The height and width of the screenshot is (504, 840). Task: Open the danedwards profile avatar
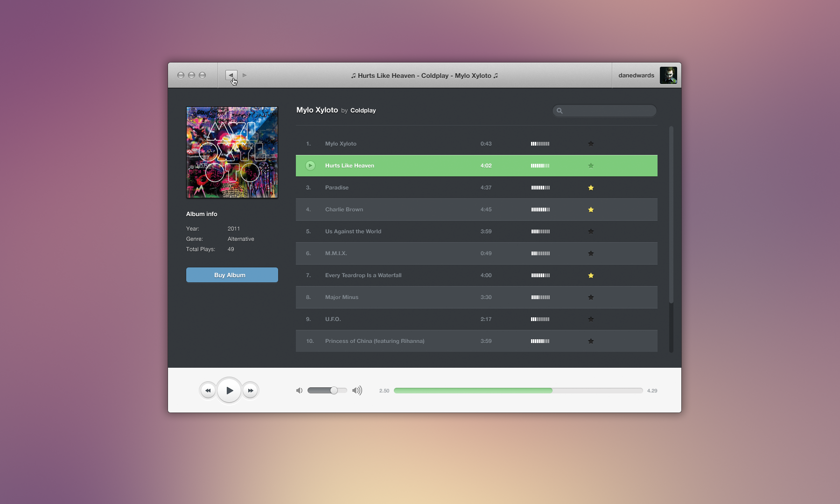(x=668, y=75)
